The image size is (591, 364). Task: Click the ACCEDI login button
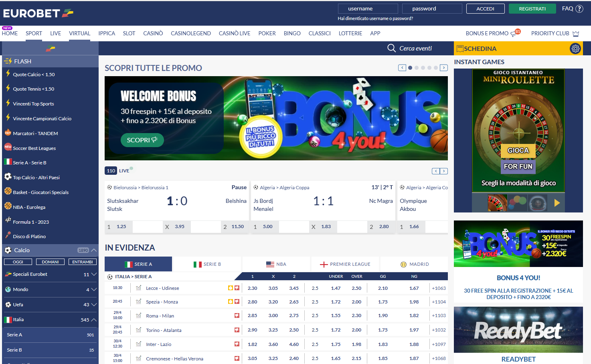485,9
